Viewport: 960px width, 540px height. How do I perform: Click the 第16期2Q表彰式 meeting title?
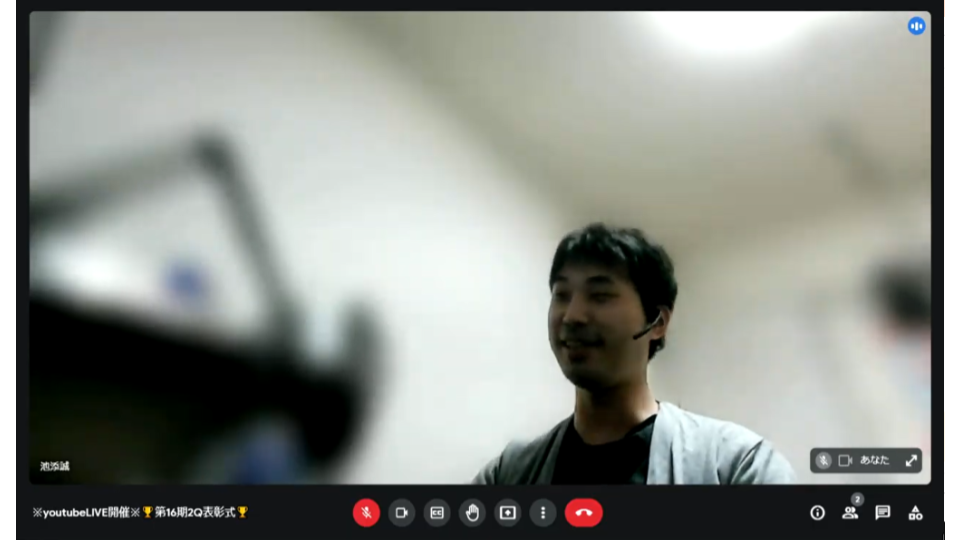(195, 512)
